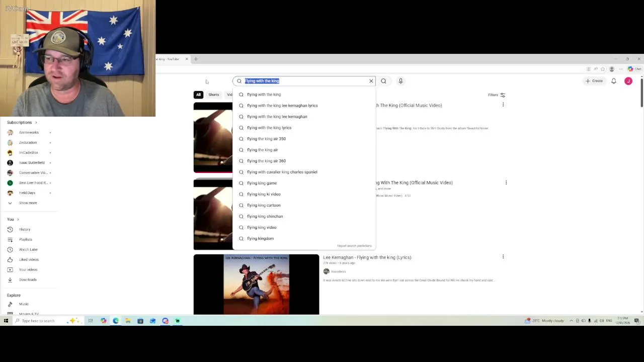Open File Explorer from the taskbar

(x=128, y=321)
